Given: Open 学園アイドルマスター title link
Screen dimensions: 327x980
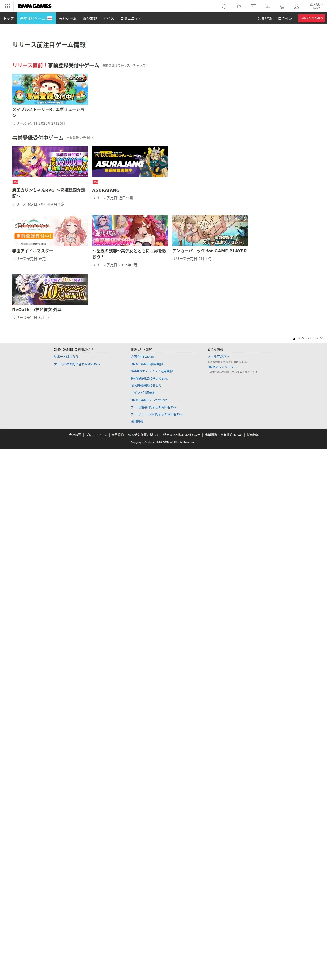Looking at the screenshot, I should (33, 251).
